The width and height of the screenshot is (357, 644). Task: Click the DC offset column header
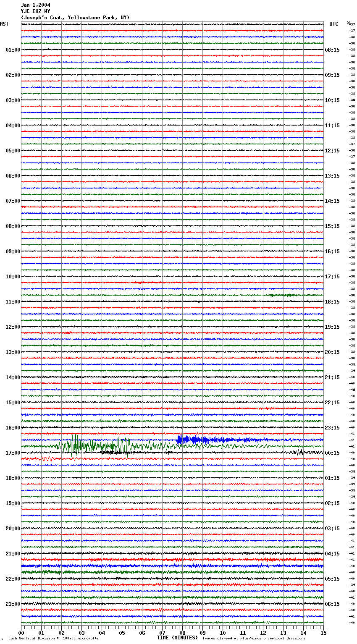(x=349, y=23)
